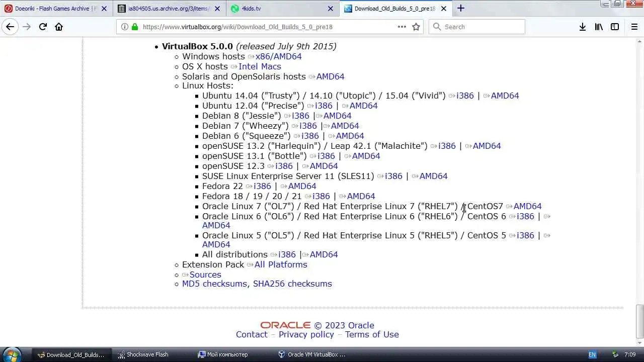The image size is (644, 362).
Task: Download Windows hosts x86/AMD64 build
Action: tap(278, 56)
